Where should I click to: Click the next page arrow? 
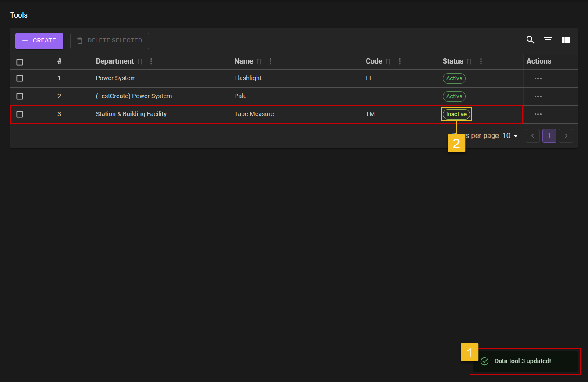pyautogui.click(x=566, y=136)
